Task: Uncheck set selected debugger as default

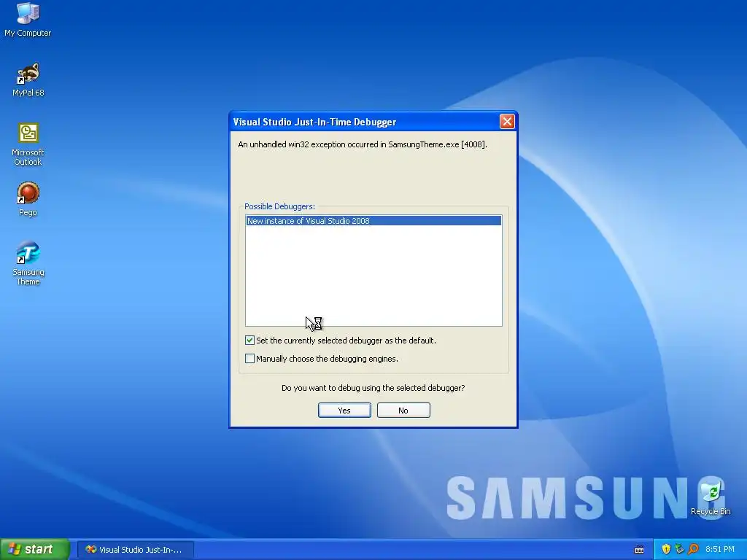Action: click(x=249, y=340)
